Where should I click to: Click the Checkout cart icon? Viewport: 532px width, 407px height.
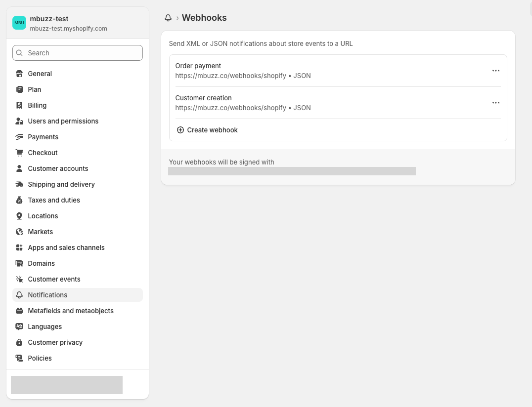click(x=19, y=153)
